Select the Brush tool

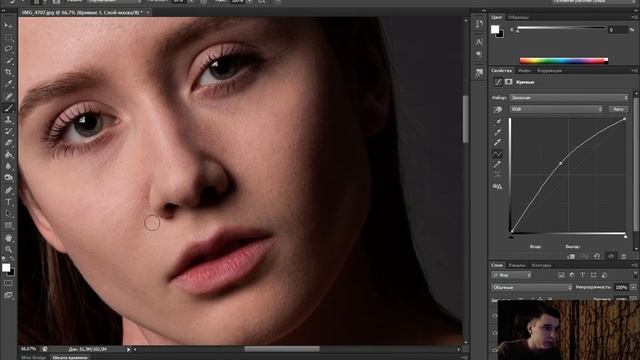(x=8, y=108)
